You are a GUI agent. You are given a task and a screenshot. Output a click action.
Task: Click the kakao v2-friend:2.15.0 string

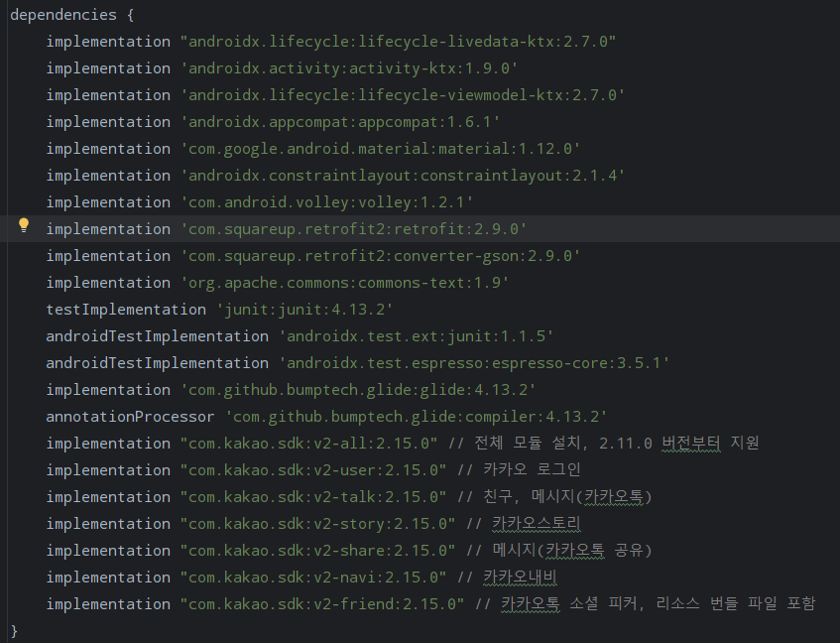click(322, 604)
